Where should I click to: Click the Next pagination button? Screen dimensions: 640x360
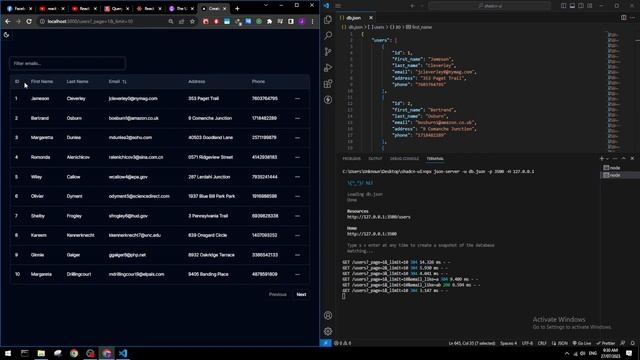click(301, 294)
